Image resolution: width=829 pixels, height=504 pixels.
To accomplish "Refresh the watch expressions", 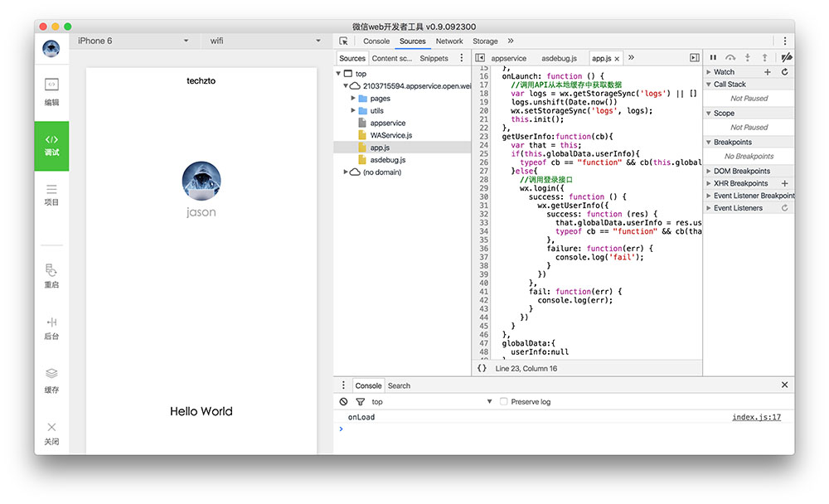I will coord(784,72).
